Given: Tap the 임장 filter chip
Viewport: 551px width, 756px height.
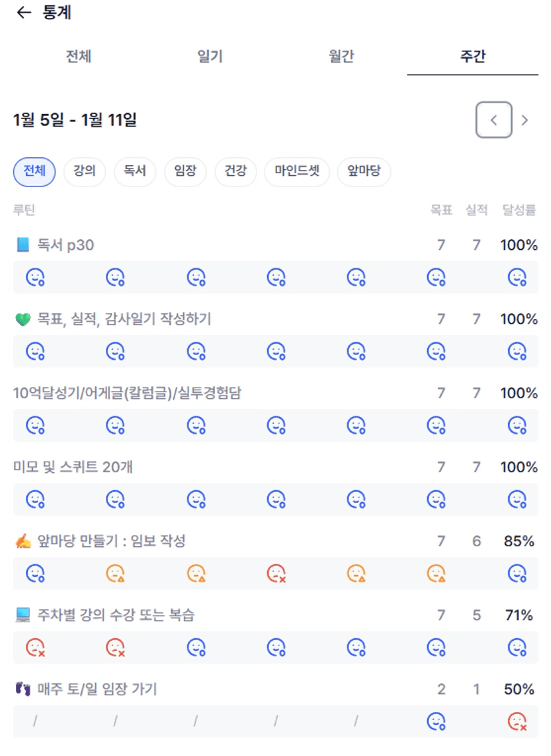Looking at the screenshot, I should pos(185,171).
